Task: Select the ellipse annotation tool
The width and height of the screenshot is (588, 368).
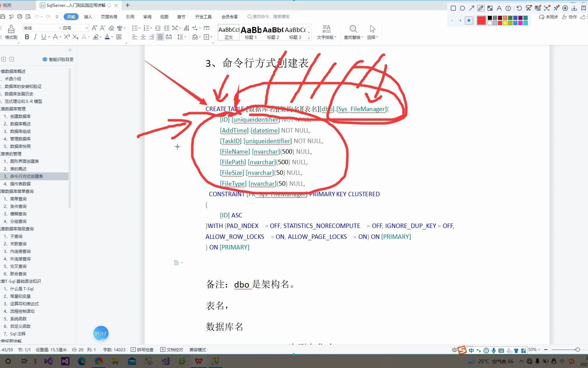Action: tap(462, 8)
